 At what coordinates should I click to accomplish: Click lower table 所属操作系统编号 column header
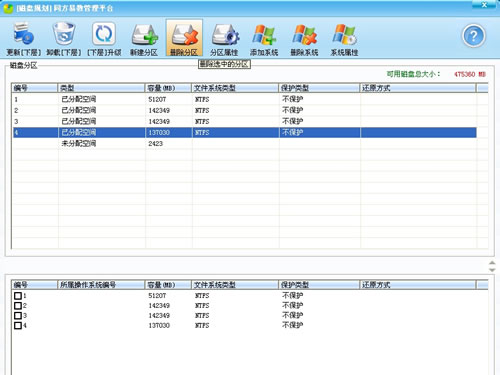pyautogui.click(x=101, y=285)
